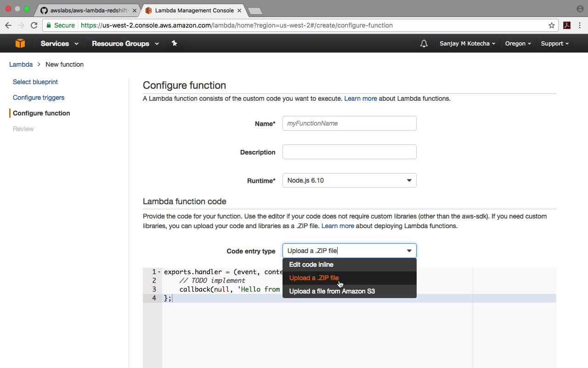The image size is (588, 368).
Task: Click the pushpin shortcut icon
Action: coord(174,43)
